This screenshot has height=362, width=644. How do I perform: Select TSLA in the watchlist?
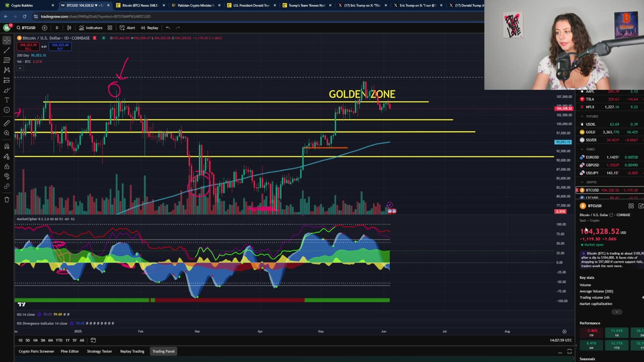coord(610,99)
